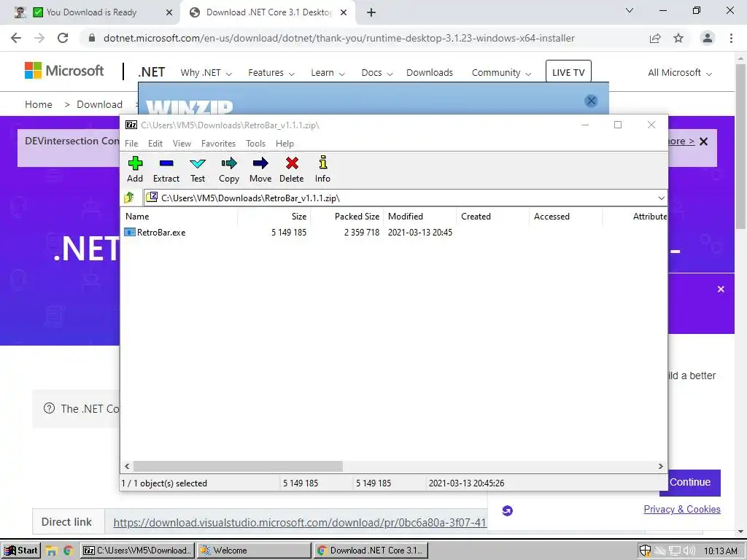Expand the Community nav dropdown
The height and width of the screenshot is (560, 747).
click(501, 73)
